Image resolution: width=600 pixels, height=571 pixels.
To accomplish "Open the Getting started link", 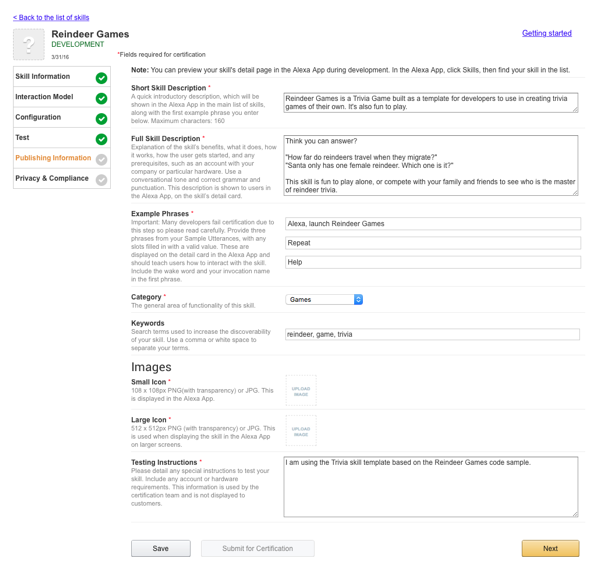I will point(547,33).
